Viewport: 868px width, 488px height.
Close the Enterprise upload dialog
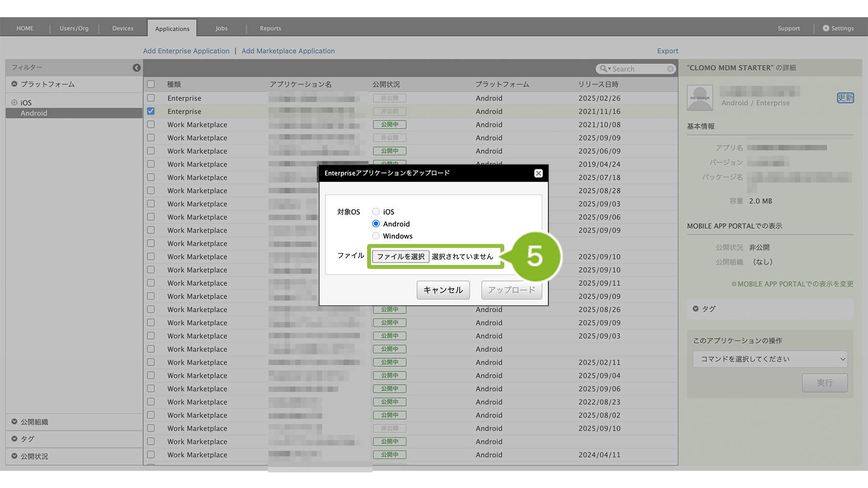(538, 173)
